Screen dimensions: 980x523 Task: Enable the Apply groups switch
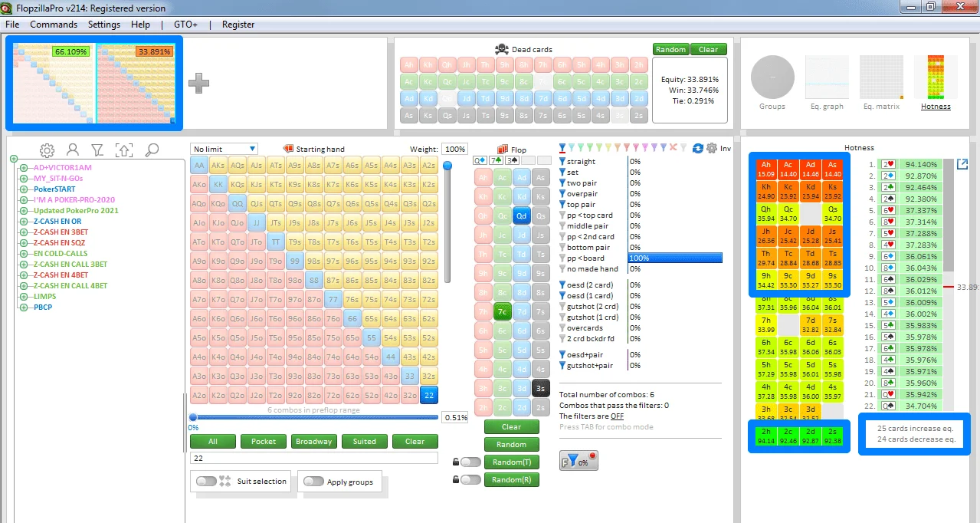coord(313,482)
